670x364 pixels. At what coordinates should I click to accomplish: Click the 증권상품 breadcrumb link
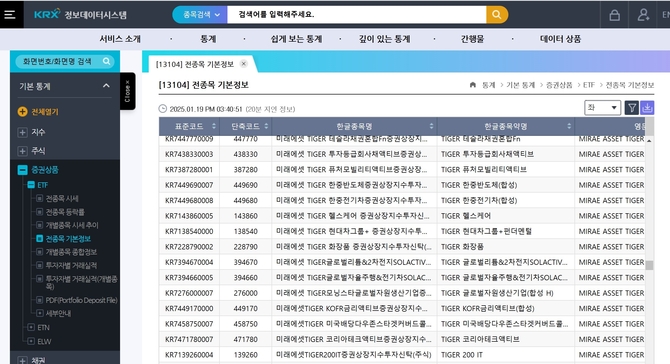559,85
